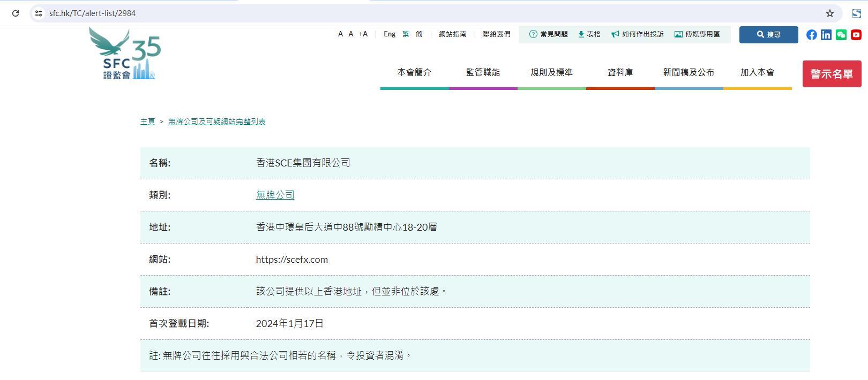Increase font size with +A
This screenshot has height=380, width=868.
pos(363,34)
